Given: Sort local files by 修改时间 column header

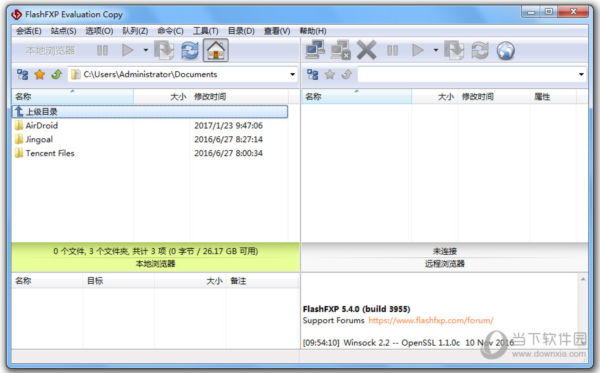Looking at the screenshot, I should pos(210,97).
